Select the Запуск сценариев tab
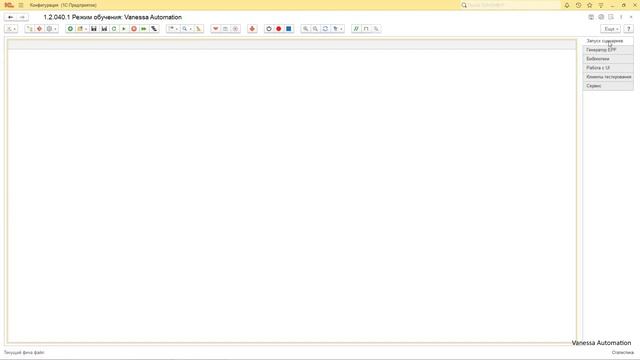 coord(608,41)
